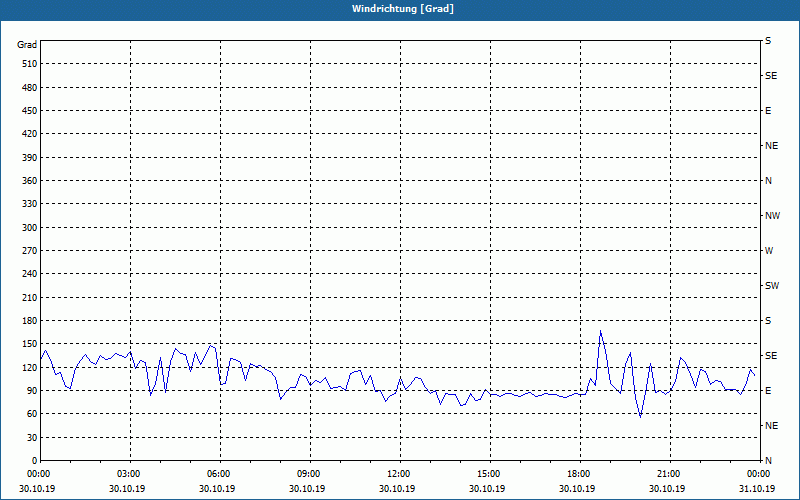This screenshot has width=800, height=500.
Task: Select the 06:00 time axis label
Action: [220, 474]
